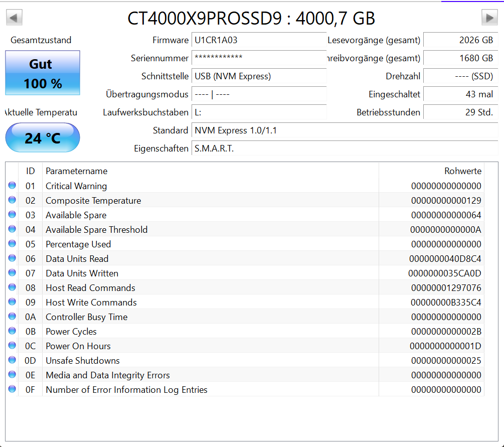This screenshot has height=447, width=504.
Task: Click the status dot for Composite Temperature
Action: click(12, 200)
